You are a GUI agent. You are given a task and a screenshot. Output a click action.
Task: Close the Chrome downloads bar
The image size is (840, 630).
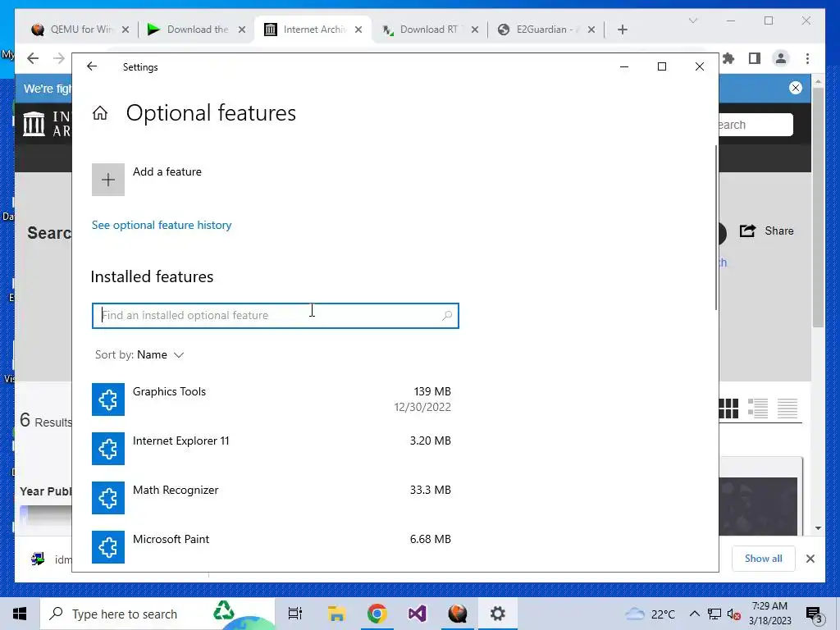pos(810,559)
